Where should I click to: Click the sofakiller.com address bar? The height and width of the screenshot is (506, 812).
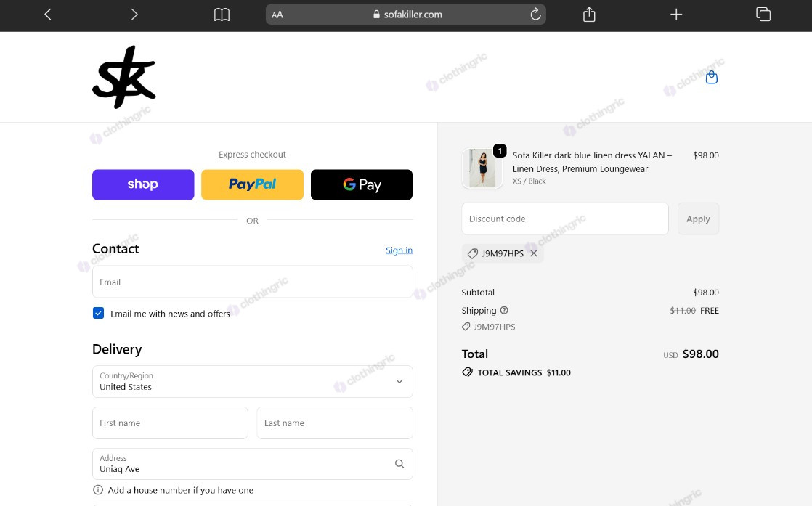(x=405, y=15)
